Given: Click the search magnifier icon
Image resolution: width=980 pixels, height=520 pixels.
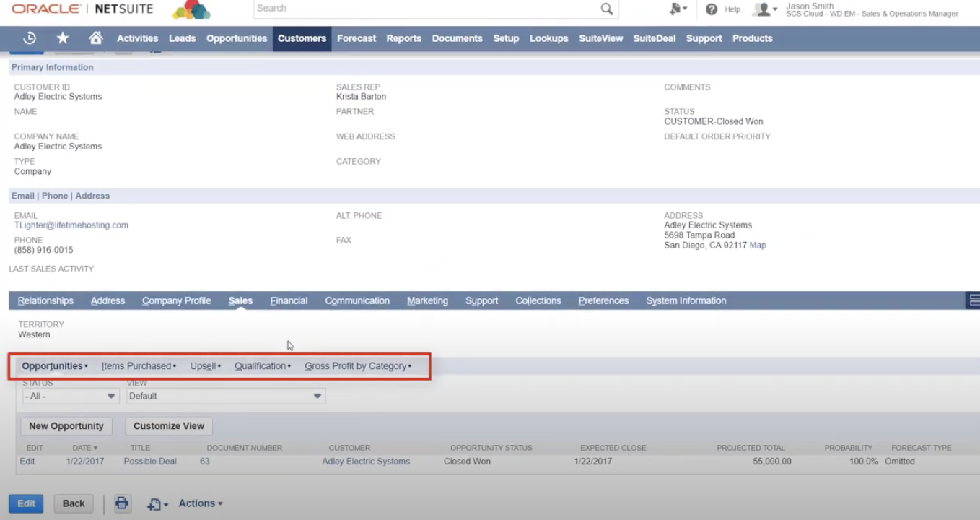Looking at the screenshot, I should click(606, 9).
